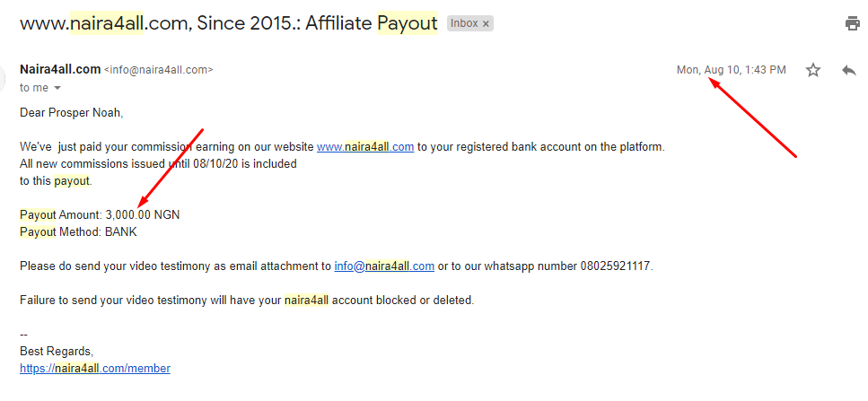868x401 pixels.
Task: Open the https://naira4all.com/member signature link
Action: [95, 368]
